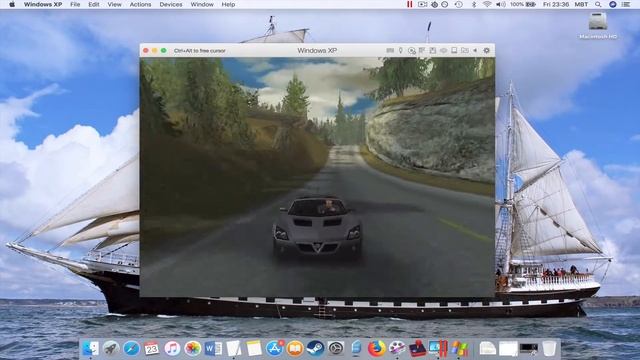This screenshot has height=360, width=640.
Task: Open Parallels Desktop icon in dock
Action: (438, 349)
